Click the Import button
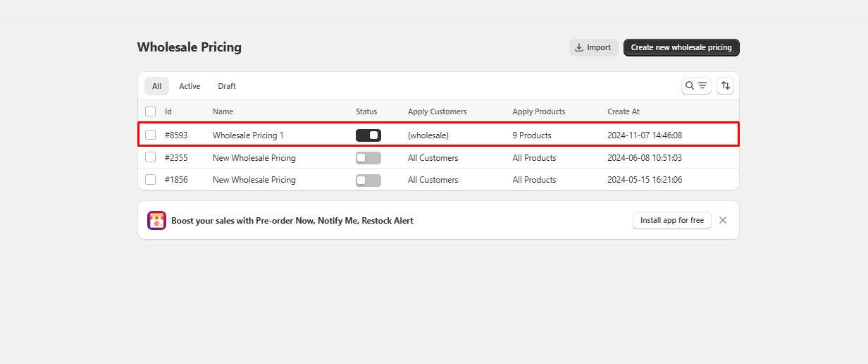The height and width of the screenshot is (364, 868). (593, 47)
